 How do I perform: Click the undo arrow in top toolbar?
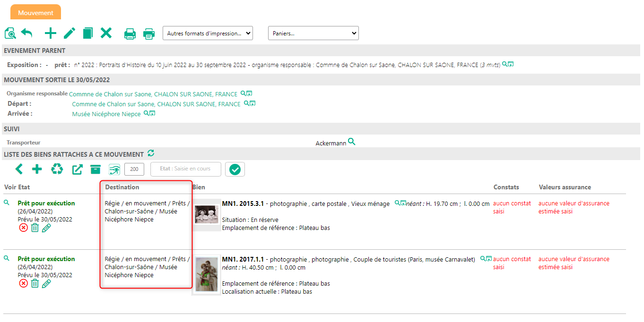(x=27, y=33)
